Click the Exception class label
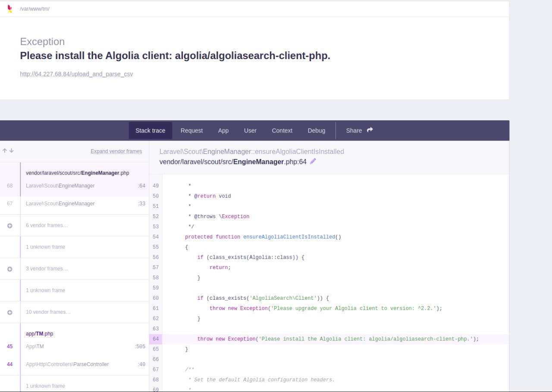This screenshot has height=392, width=552. [x=42, y=42]
